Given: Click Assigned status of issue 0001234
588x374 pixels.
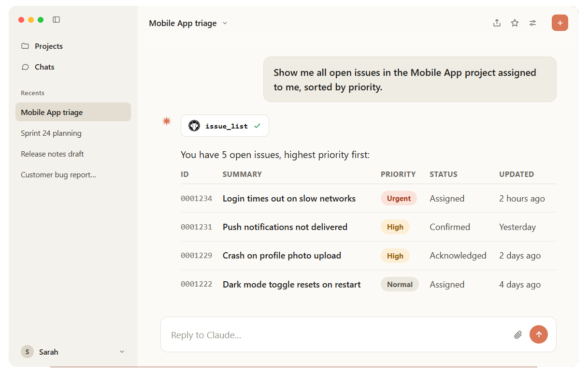Looking at the screenshot, I should click(447, 198).
